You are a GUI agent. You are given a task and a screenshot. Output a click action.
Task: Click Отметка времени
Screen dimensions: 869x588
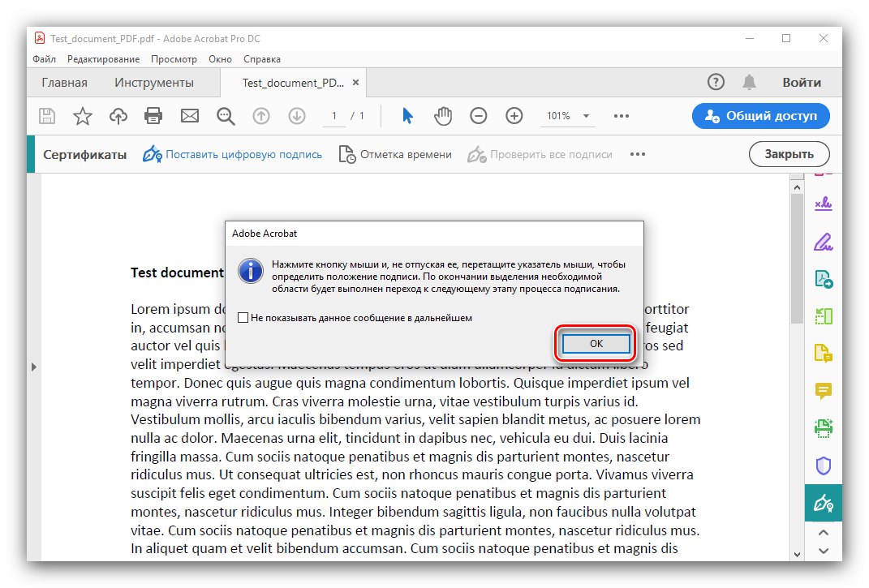click(395, 154)
